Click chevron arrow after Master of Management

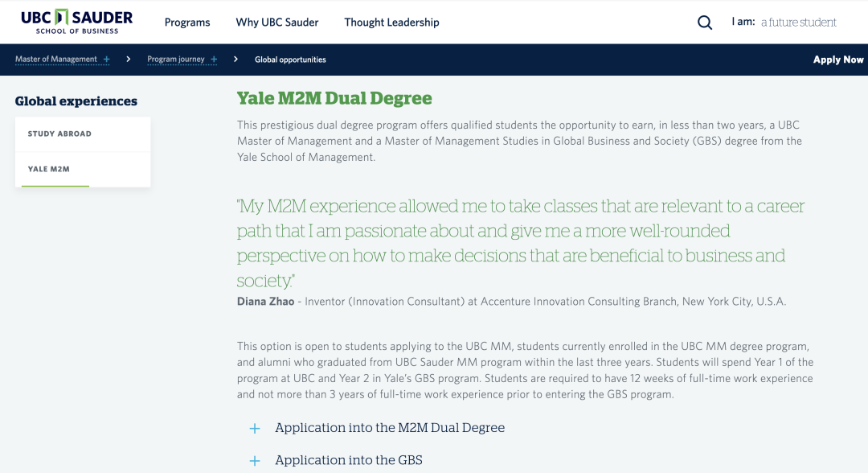pos(129,59)
